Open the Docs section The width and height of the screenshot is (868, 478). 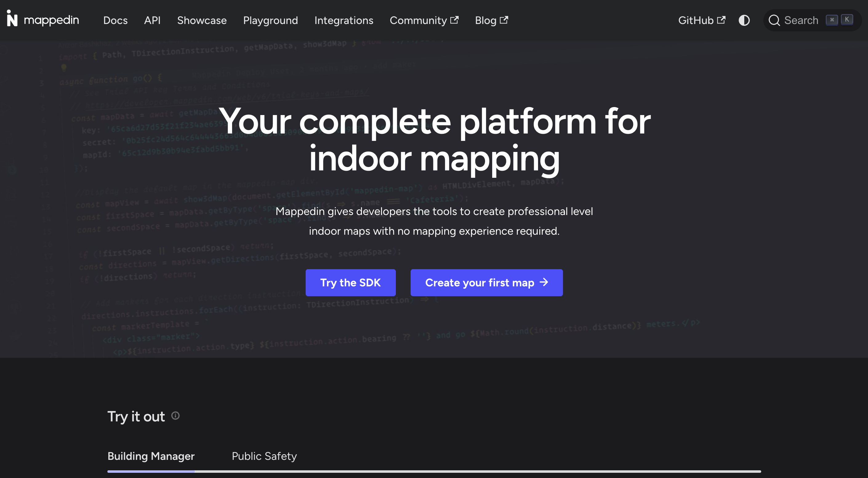point(115,20)
